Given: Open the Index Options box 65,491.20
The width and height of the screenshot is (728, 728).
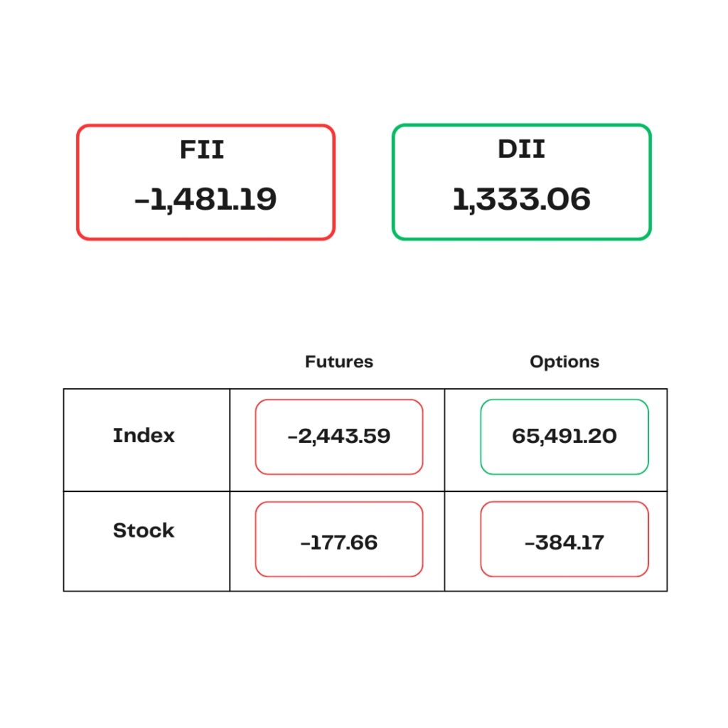Looking at the screenshot, I should coord(564,437).
